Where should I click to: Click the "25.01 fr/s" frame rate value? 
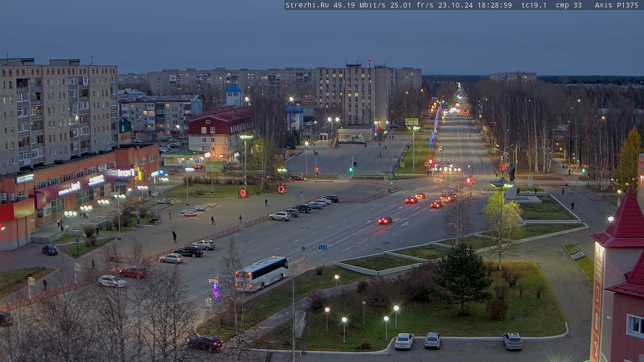412,5
